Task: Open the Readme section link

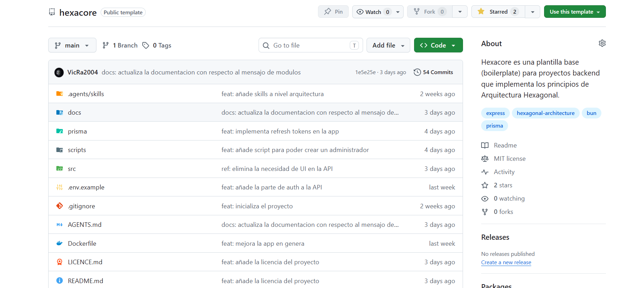Action: click(x=505, y=145)
